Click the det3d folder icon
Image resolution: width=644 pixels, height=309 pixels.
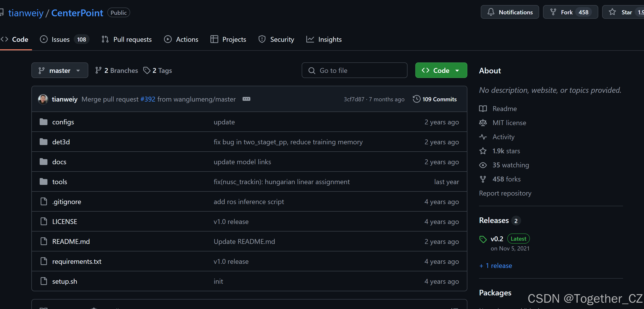(44, 142)
